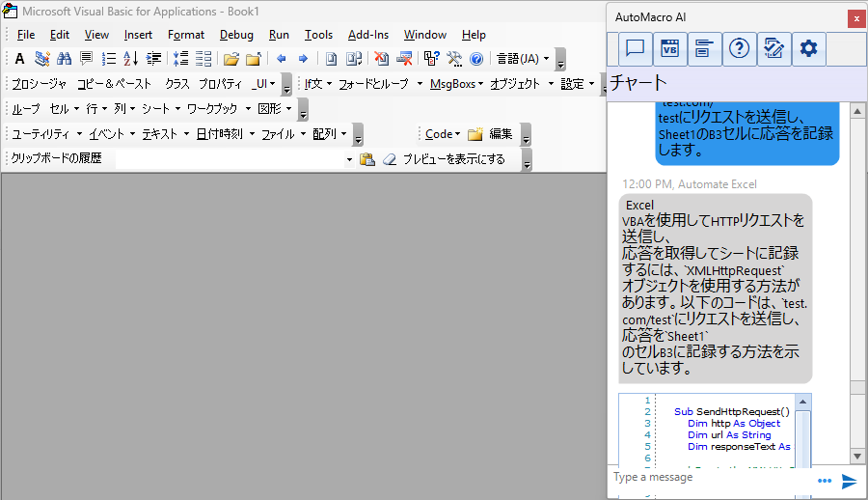The height and width of the screenshot is (500, 868).
Task: Expand the クリップボードの履歴 combo box arrow
Action: tap(349, 159)
